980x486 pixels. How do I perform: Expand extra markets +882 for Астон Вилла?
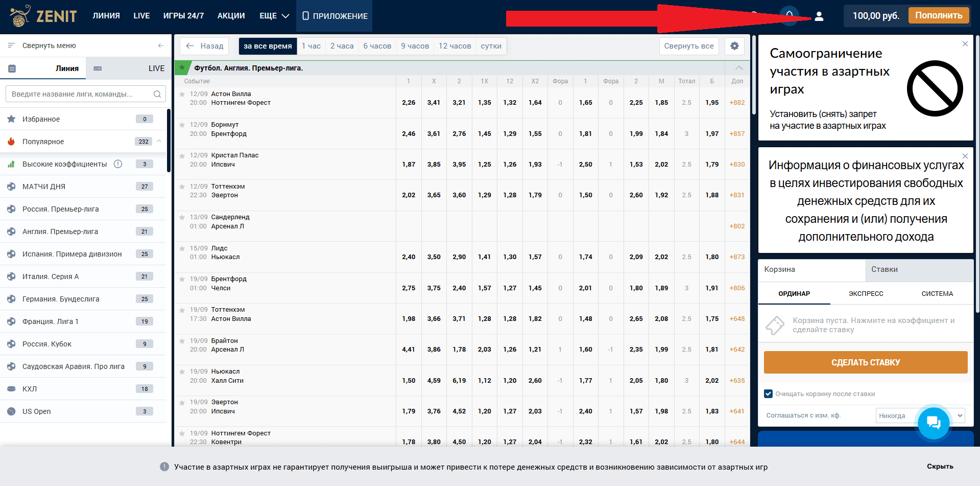tap(737, 103)
